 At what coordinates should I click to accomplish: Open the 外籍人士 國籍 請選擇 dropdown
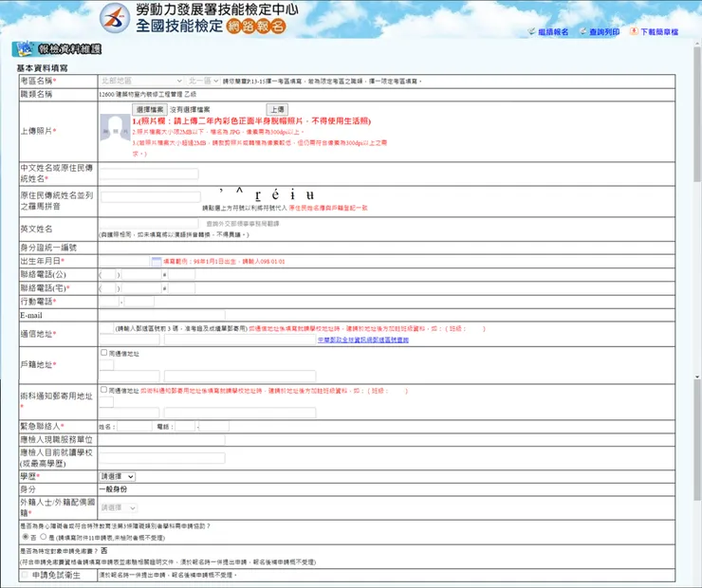pos(119,507)
